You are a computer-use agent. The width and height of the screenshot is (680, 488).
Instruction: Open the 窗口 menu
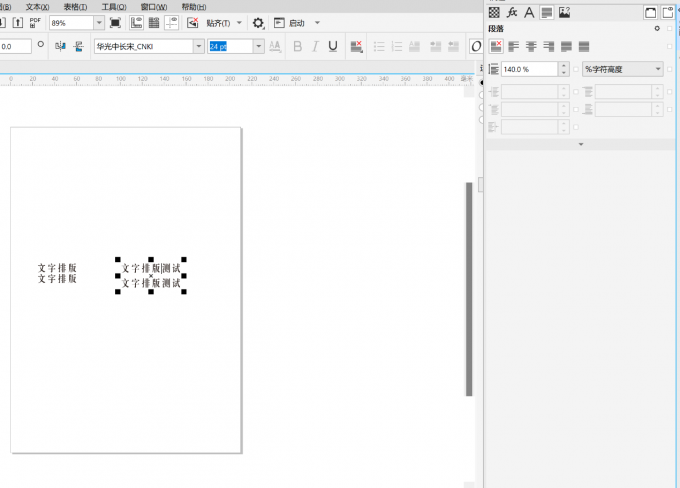(153, 6)
